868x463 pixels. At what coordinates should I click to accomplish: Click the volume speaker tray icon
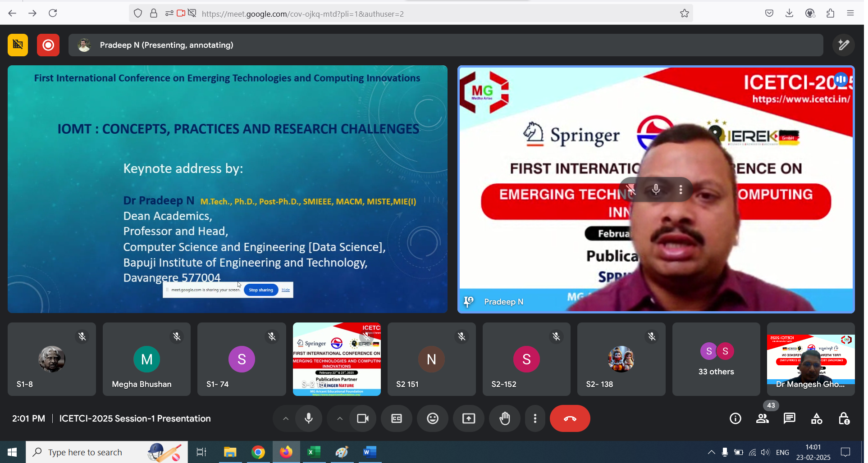point(765,452)
